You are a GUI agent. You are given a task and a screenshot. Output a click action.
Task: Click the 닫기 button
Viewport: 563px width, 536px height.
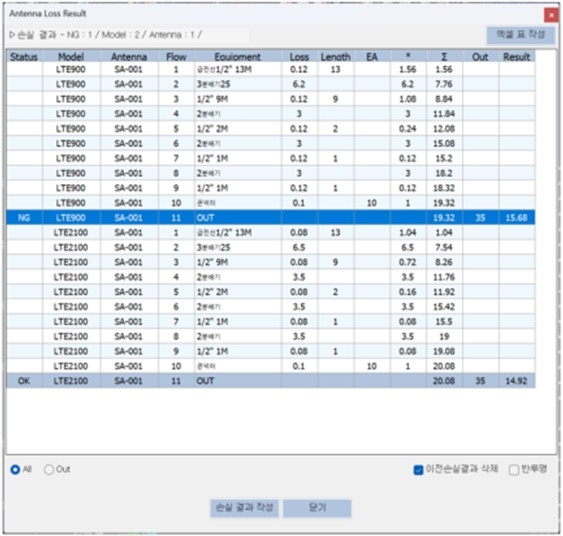click(317, 508)
